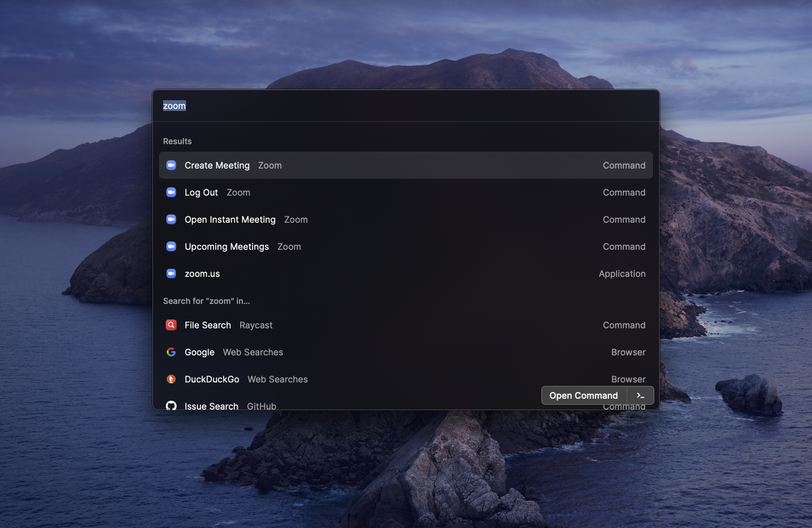Click Zoom subtitle next to Open Instant Meeting
The height and width of the screenshot is (528, 812).
pos(296,219)
